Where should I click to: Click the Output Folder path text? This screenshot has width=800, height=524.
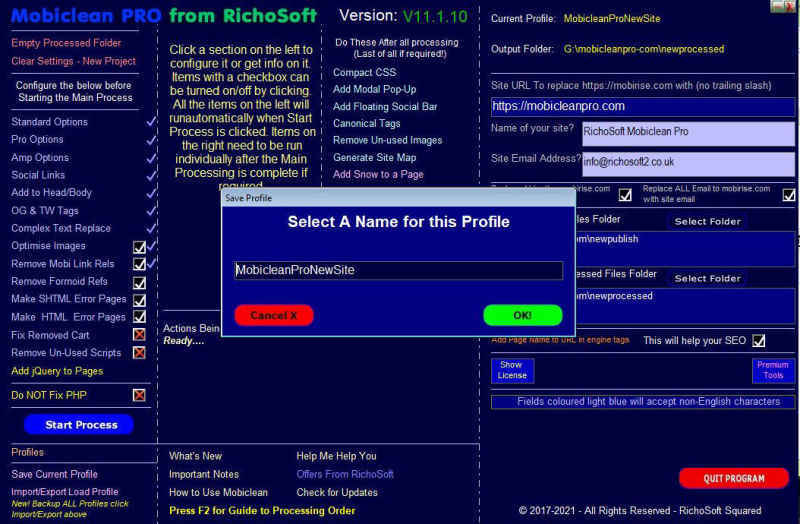coord(643,49)
